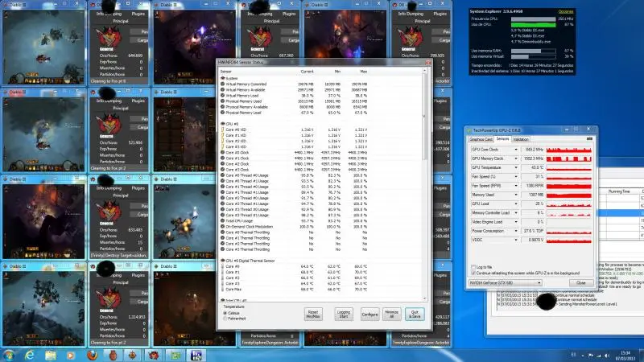This screenshot has width=644, height=362.
Task: Open GPU Memory Clock sensor dropdown
Action: pyautogui.click(x=516, y=158)
